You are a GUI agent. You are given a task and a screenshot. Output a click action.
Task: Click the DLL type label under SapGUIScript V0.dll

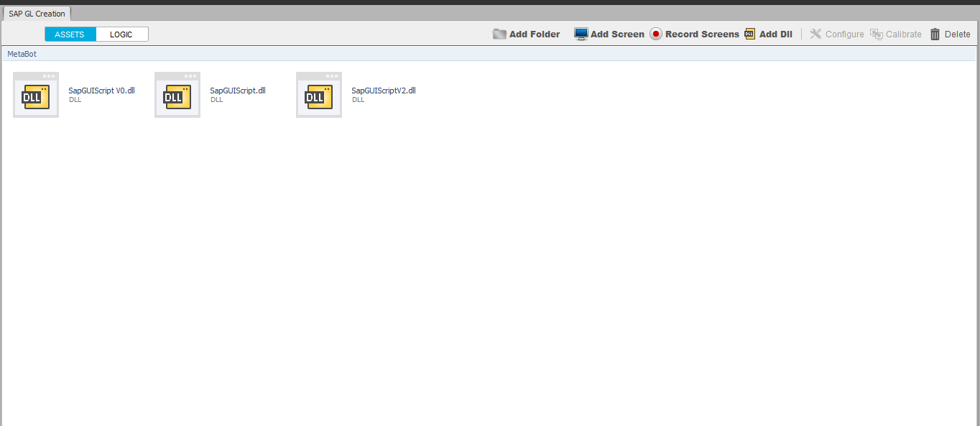point(75,100)
